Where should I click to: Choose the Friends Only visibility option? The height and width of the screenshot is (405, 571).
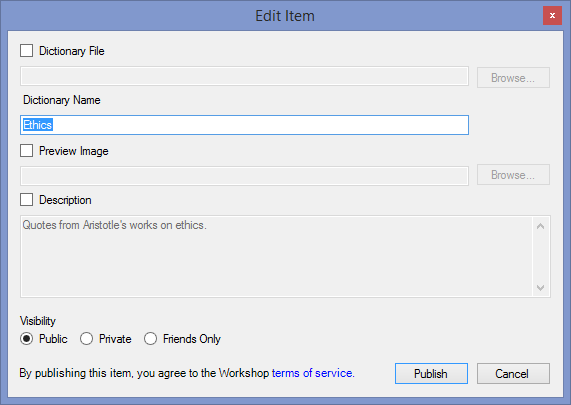coord(150,339)
